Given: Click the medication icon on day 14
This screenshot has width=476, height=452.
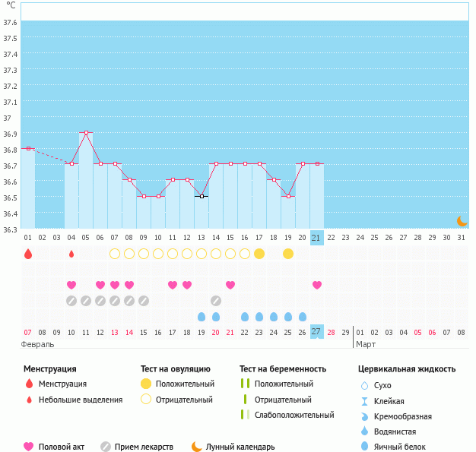Looking at the screenshot, I should 216,301.
